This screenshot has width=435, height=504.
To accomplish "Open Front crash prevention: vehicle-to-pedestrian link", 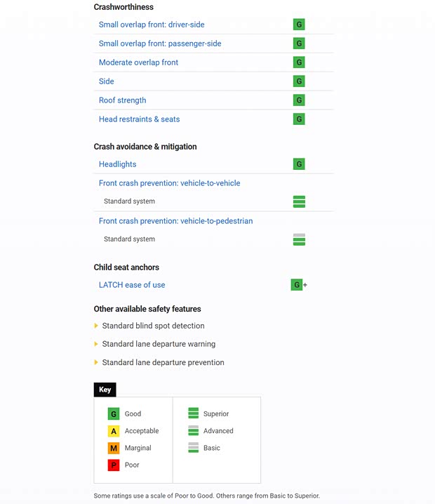I will coord(175,221).
